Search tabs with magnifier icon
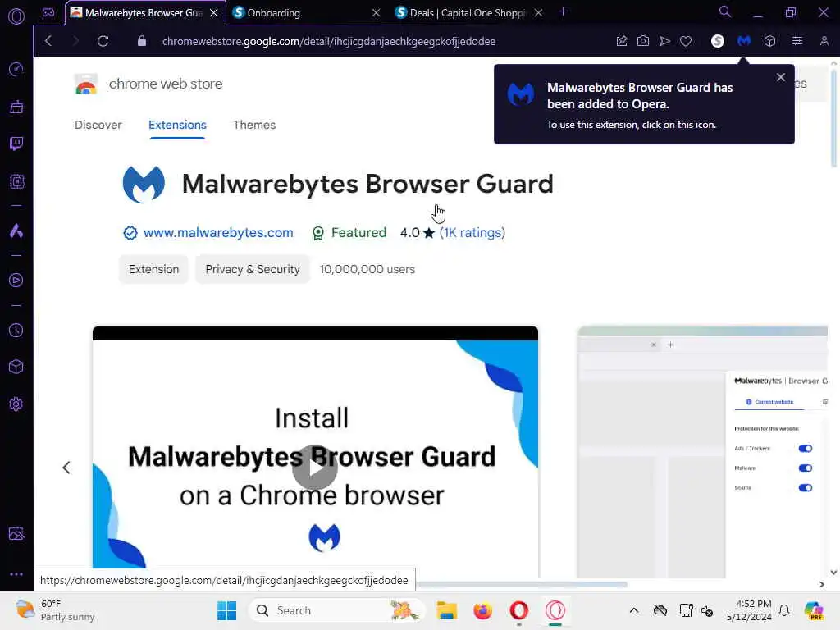Image resolution: width=840 pixels, height=630 pixels. tap(724, 11)
